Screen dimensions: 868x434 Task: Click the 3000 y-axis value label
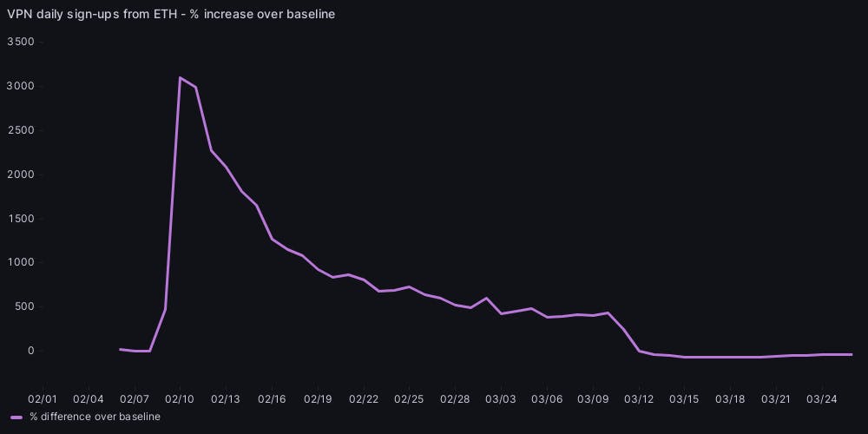20,86
